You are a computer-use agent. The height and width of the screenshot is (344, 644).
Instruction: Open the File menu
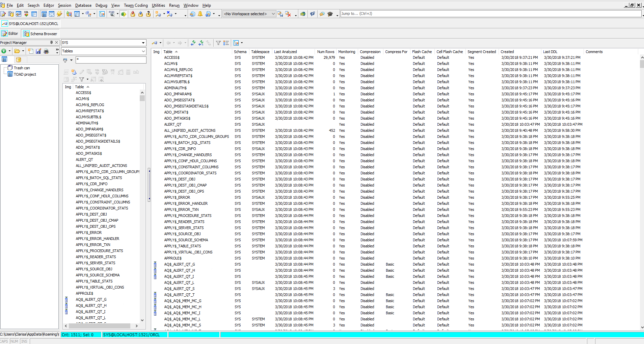[10, 5]
